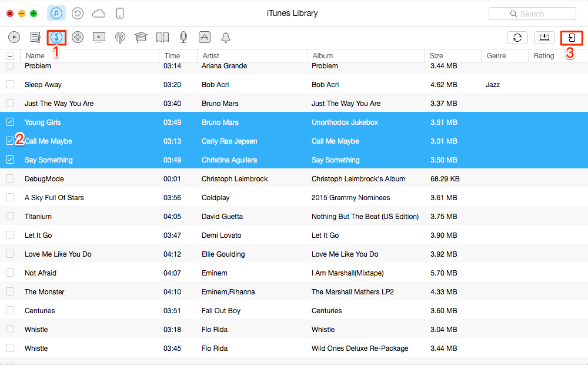Click artist Christina Aguilera
588x365 pixels.
229,160
